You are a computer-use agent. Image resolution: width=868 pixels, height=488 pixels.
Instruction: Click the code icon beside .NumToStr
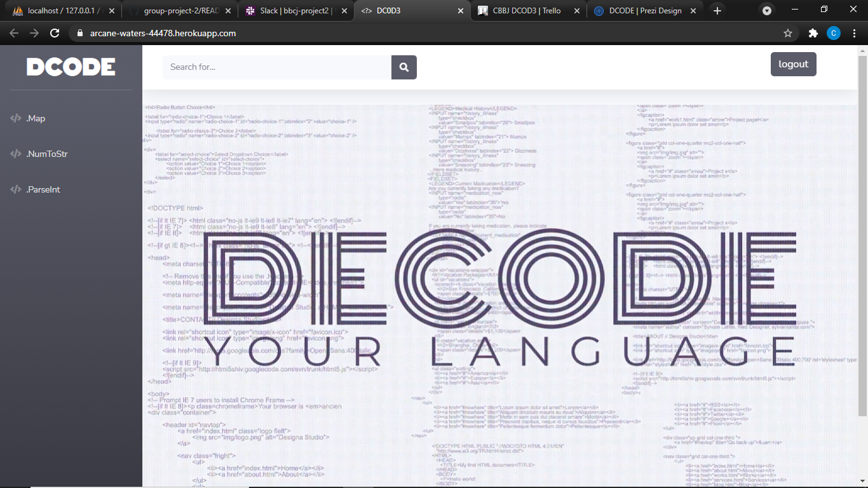(16, 154)
